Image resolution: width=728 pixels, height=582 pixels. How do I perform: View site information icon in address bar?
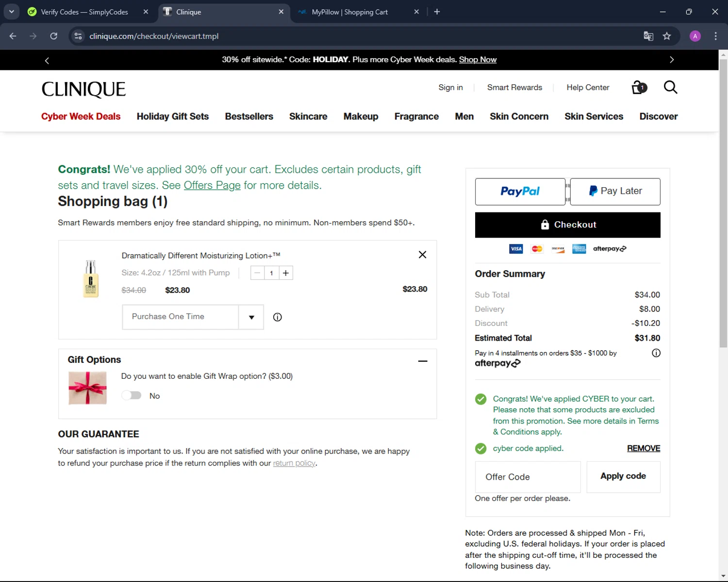(78, 36)
